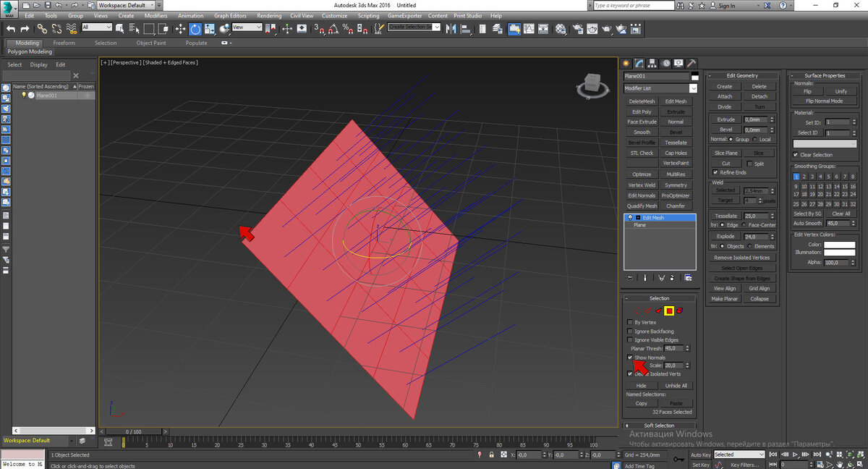868x469 pixels.
Task: Select Polygon sub-object level icon
Action: coord(669,310)
